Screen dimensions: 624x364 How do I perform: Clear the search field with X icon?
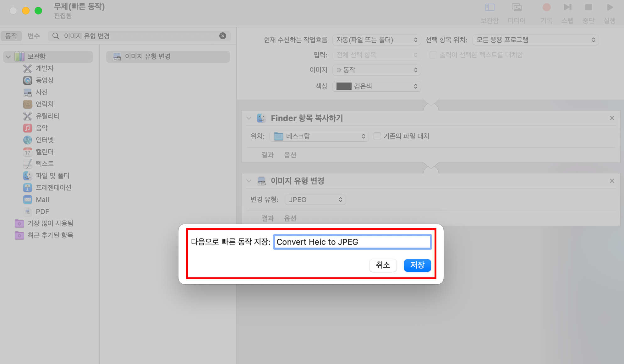(x=223, y=36)
